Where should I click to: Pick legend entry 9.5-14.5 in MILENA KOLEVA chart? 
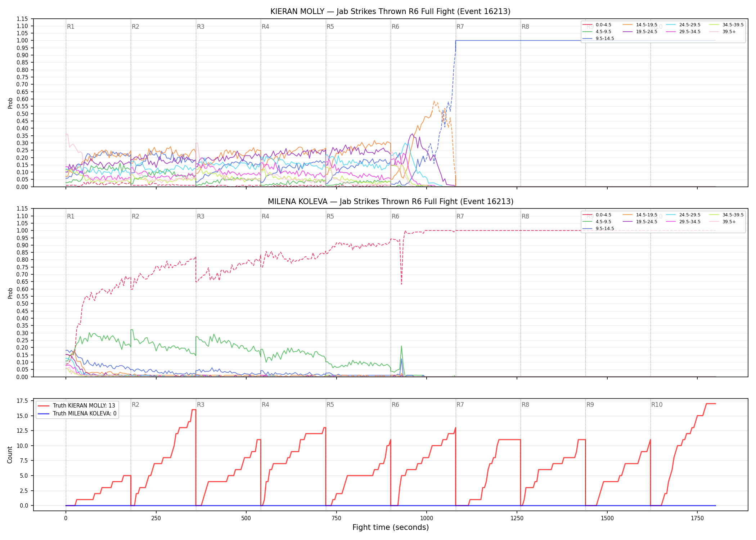[x=598, y=229]
